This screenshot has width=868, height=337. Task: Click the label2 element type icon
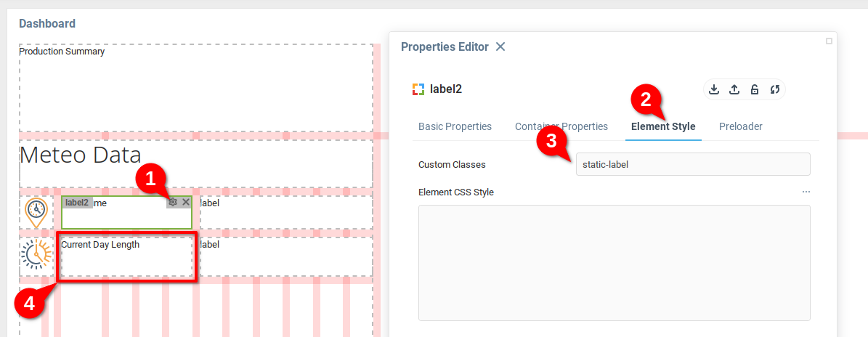click(418, 89)
